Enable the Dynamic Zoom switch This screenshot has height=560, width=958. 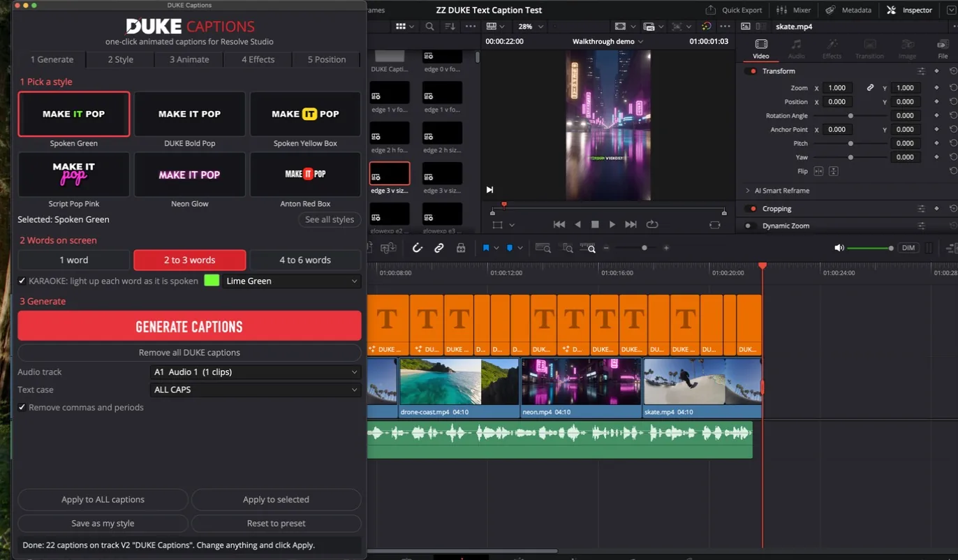751,226
